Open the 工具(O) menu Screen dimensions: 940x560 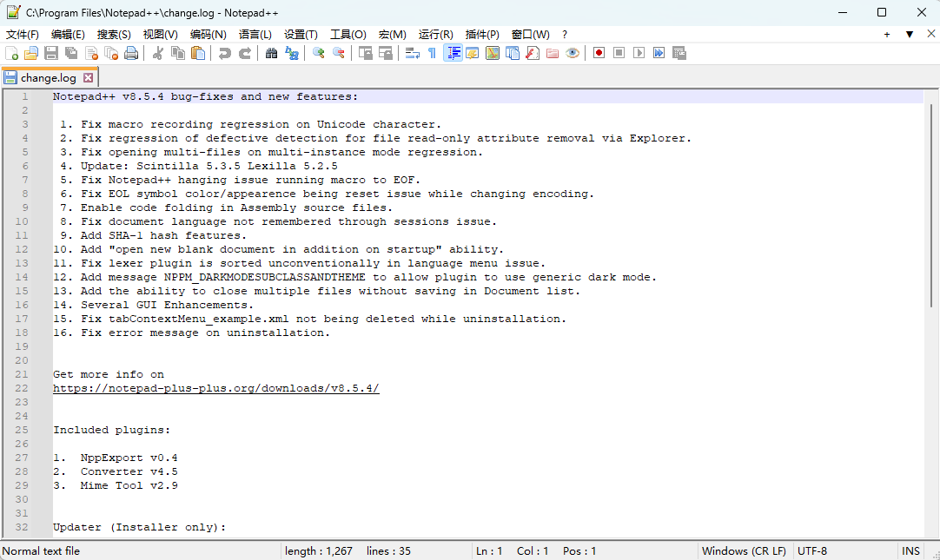pos(348,35)
